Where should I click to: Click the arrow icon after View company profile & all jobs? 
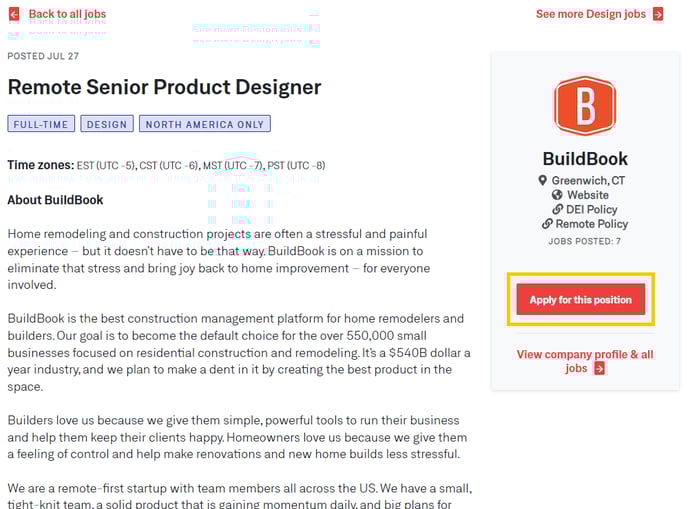599,369
